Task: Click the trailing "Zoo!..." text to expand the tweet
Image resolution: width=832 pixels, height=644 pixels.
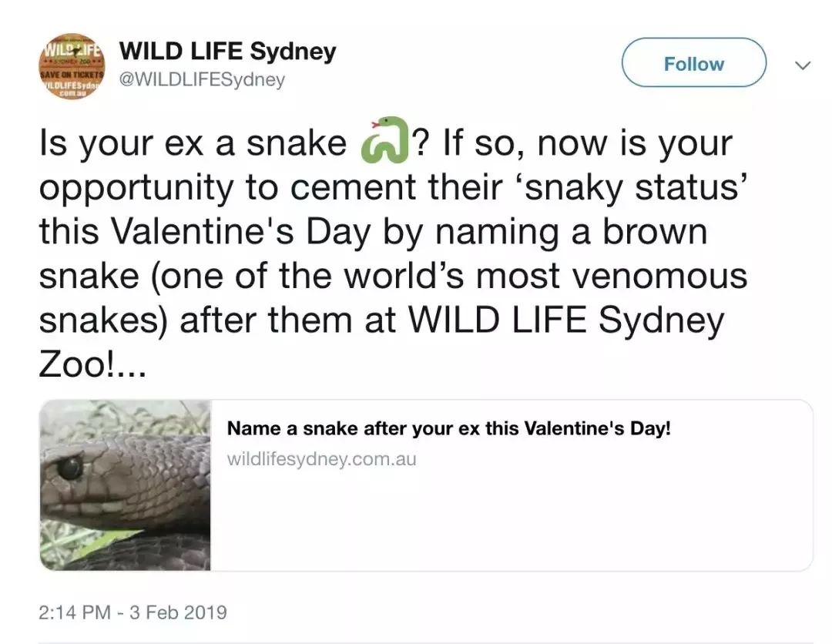Action: tap(91, 364)
